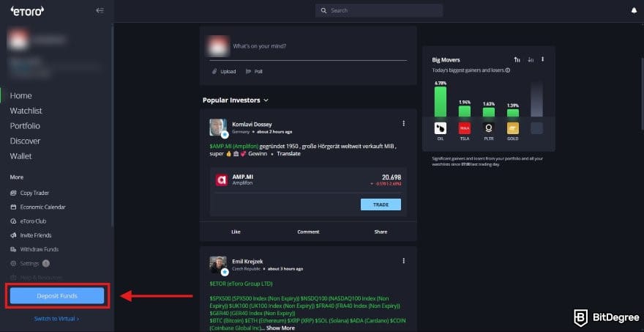Click the Settings notification badge
The image size is (644, 332).
(46, 263)
